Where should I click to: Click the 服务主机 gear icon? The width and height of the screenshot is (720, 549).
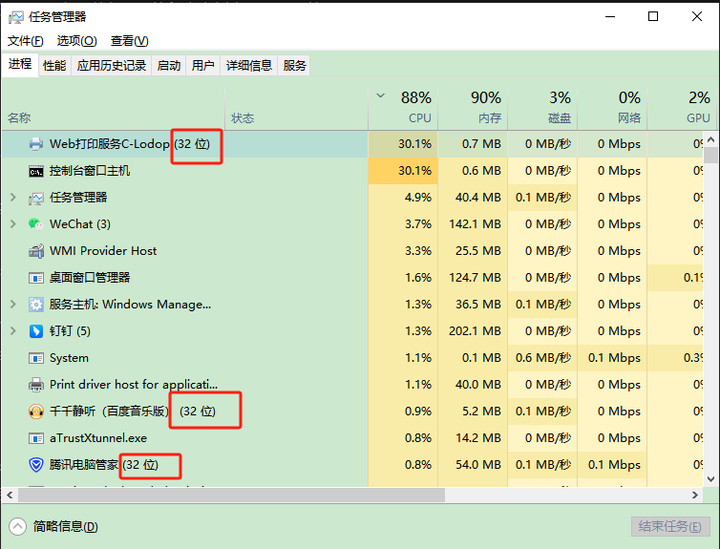36,304
